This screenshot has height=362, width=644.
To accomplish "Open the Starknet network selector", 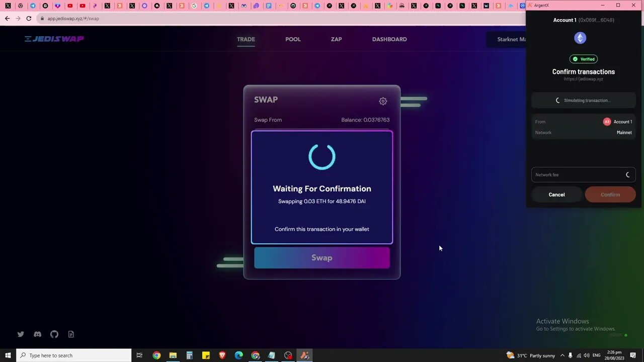I will [506, 39].
